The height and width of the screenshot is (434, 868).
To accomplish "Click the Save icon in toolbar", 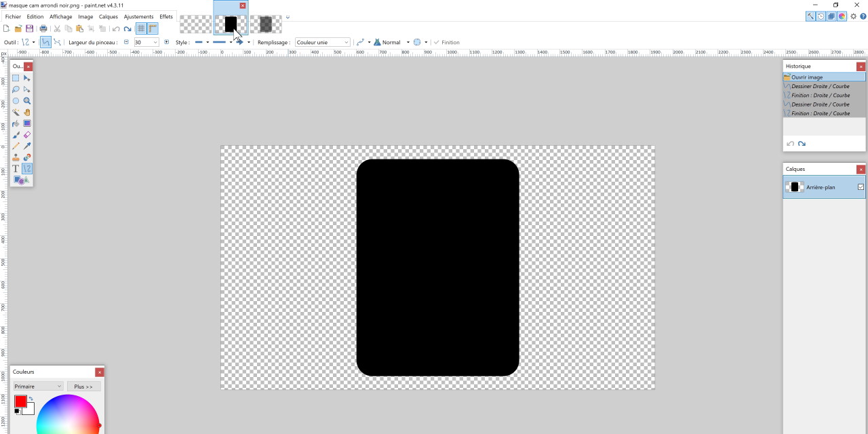I will click(29, 28).
